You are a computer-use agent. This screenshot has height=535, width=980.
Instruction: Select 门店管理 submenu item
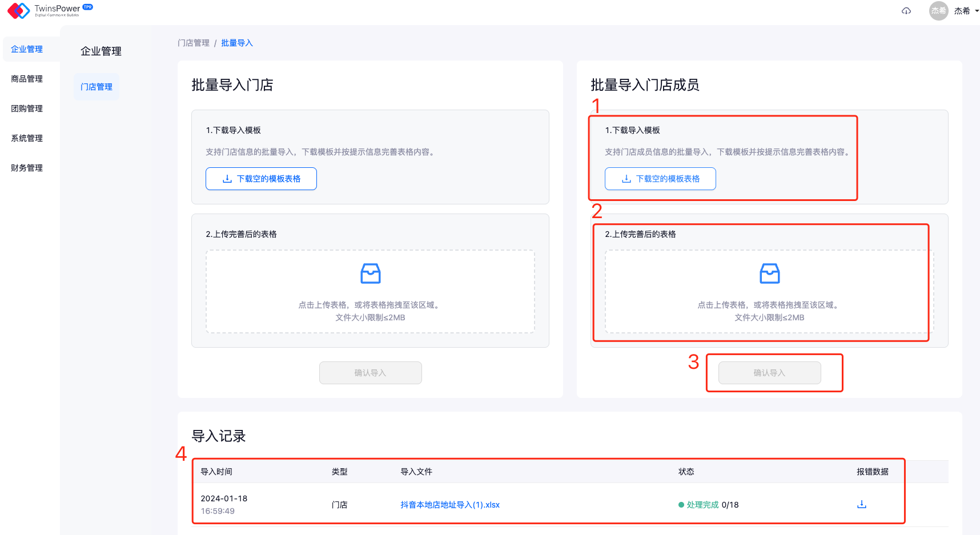[97, 87]
